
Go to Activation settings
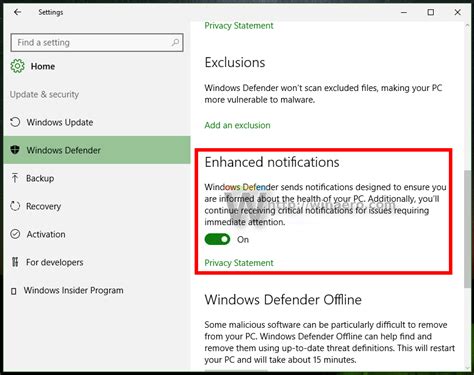pyautogui.click(x=97, y=234)
